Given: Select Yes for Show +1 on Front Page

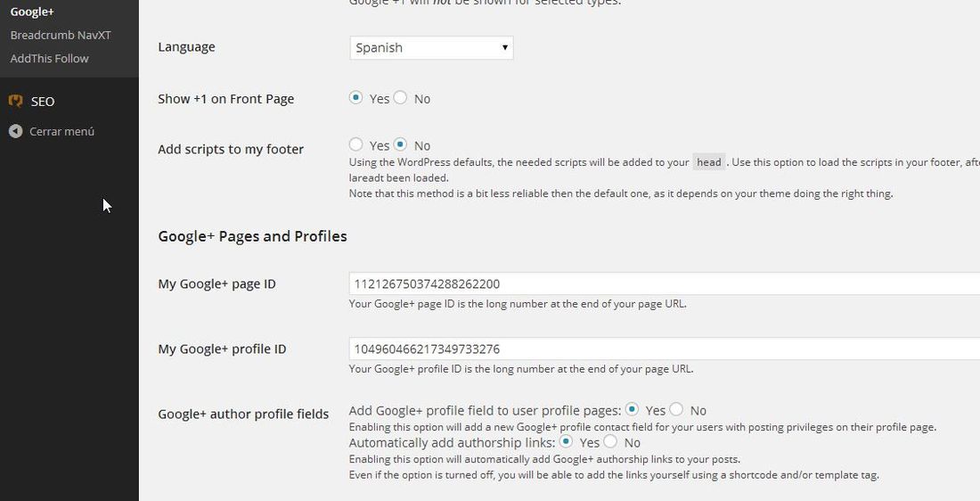Looking at the screenshot, I should [x=355, y=97].
